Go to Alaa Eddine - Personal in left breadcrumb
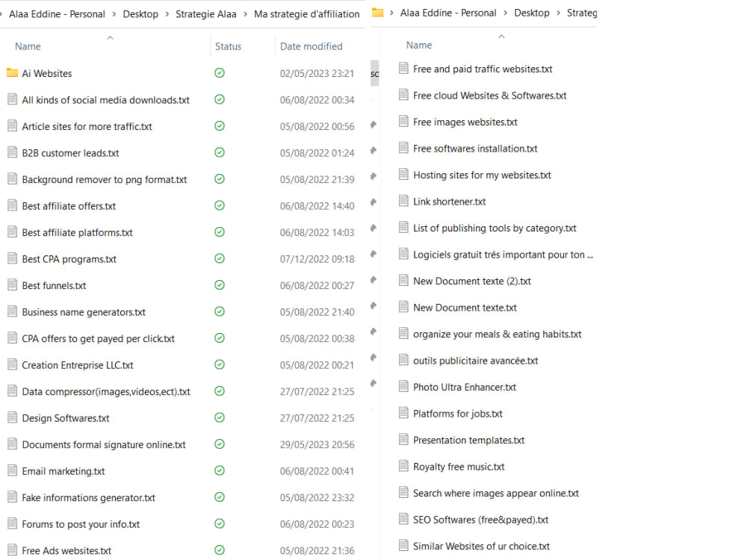 (58, 14)
